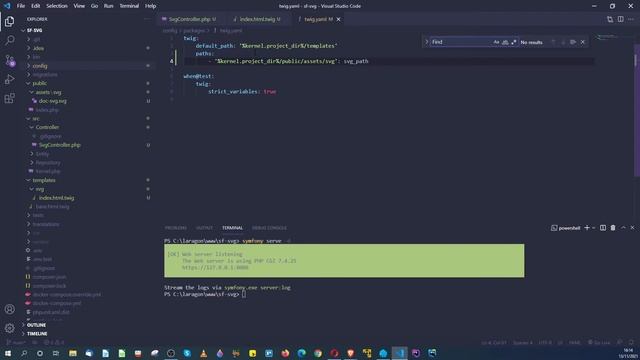The width and height of the screenshot is (640, 360).
Task: Close the Find widget
Action: [583, 42]
